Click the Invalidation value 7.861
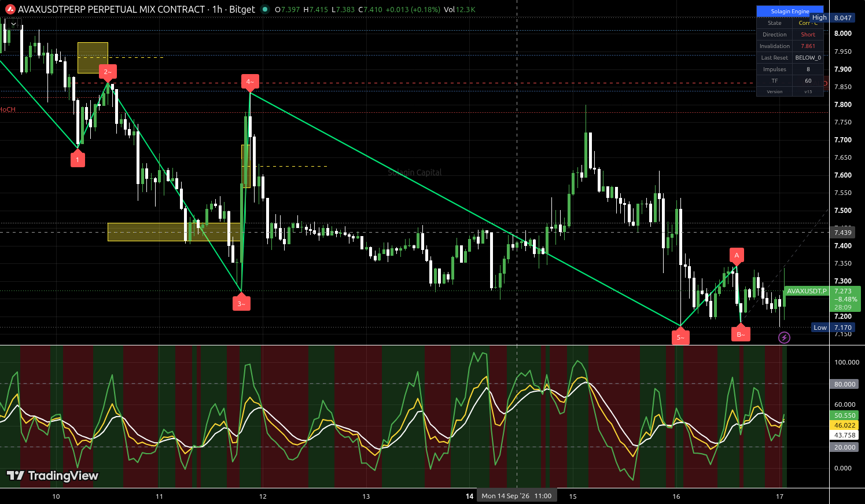 click(x=808, y=46)
